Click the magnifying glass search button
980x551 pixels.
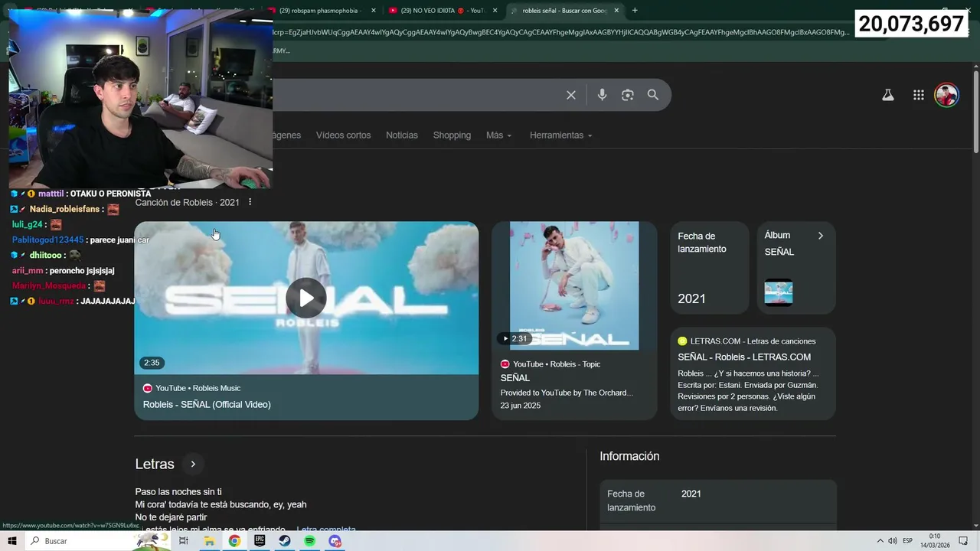(653, 95)
